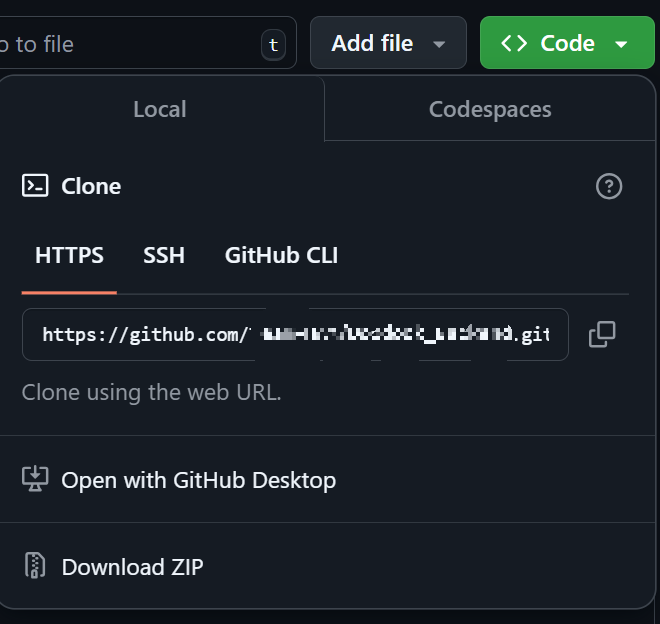660x624 pixels.
Task: Open the green Code dropdown button
Action: (567, 43)
